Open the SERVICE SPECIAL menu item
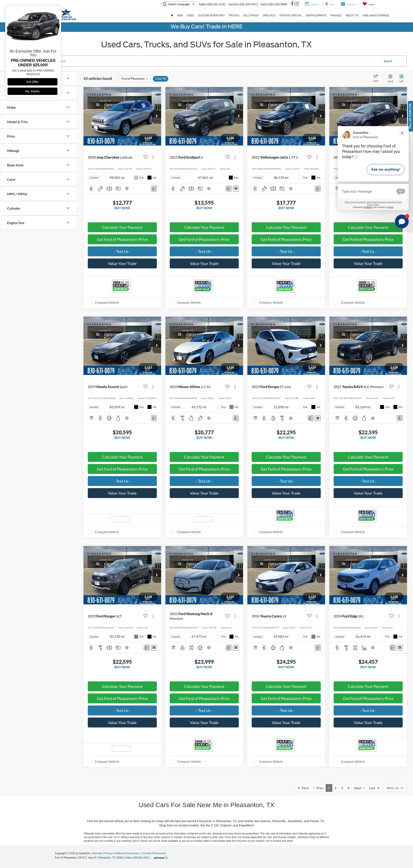The width and height of the screenshot is (413, 868). [290, 15]
